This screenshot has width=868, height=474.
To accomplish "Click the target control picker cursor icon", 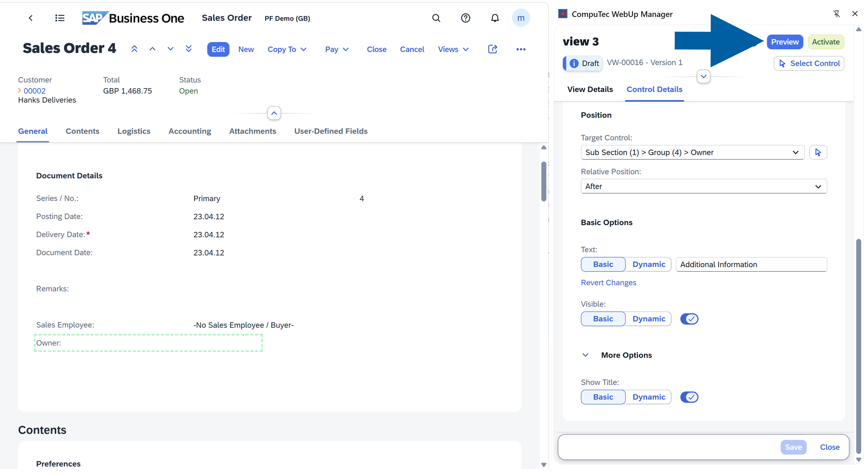I will pos(818,152).
